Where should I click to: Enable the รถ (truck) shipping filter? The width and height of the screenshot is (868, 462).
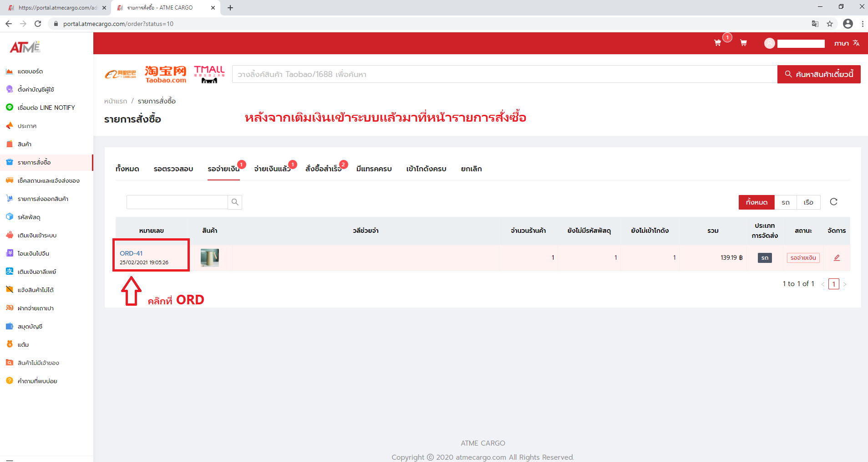[x=785, y=202]
